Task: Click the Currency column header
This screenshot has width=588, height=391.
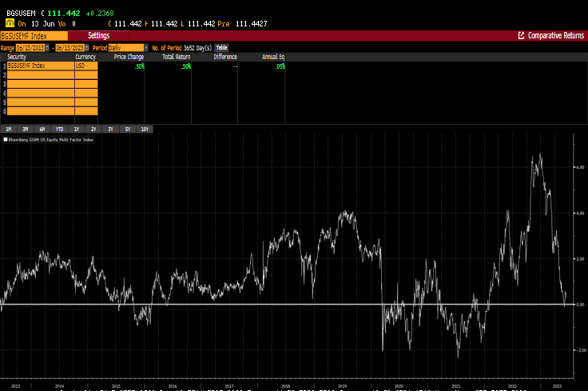Action: pyautogui.click(x=85, y=57)
